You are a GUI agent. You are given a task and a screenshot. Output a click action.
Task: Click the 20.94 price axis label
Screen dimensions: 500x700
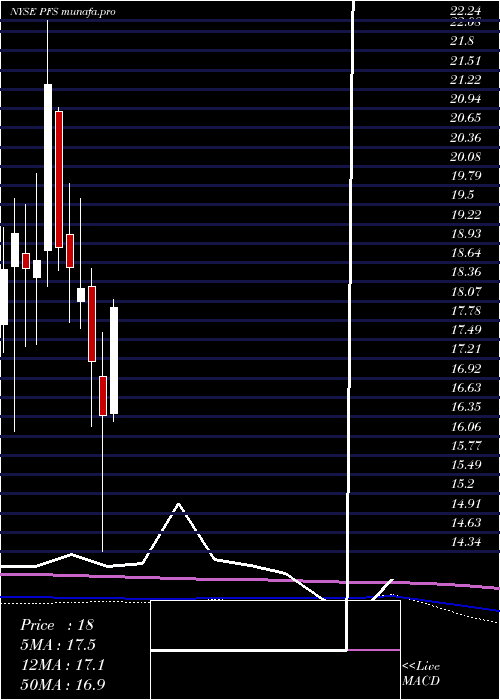click(x=465, y=99)
